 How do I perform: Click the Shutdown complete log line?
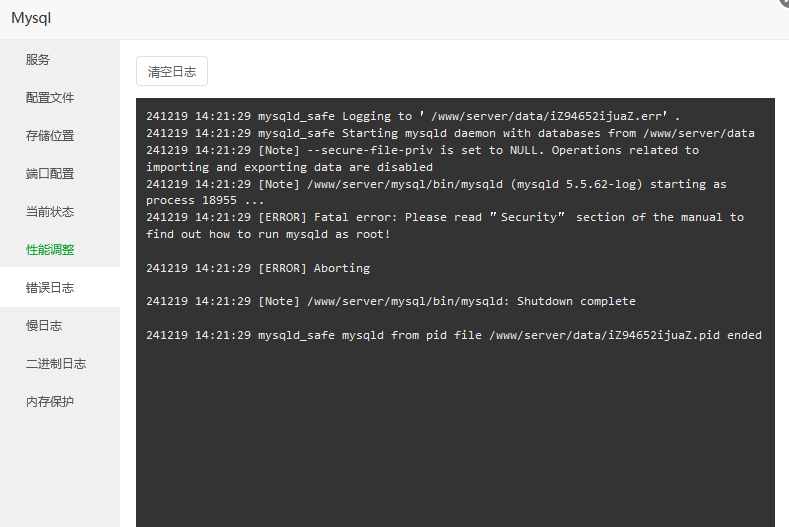(x=391, y=301)
